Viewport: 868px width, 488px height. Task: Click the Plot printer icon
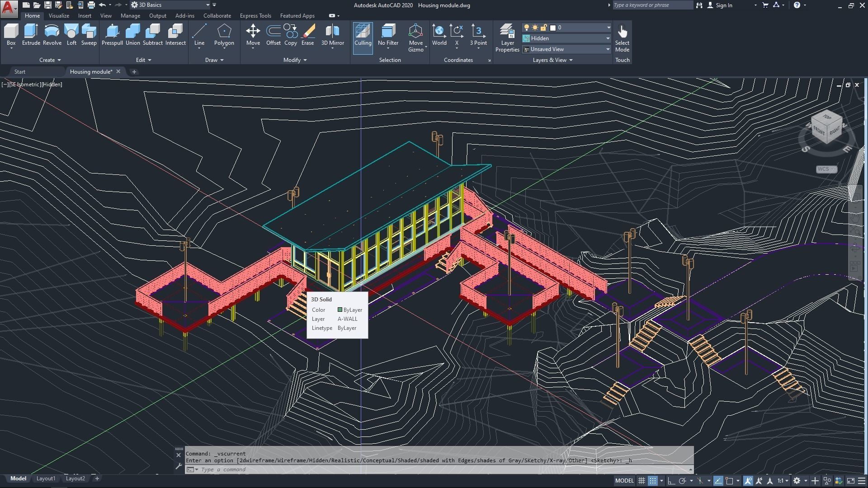coord(91,5)
